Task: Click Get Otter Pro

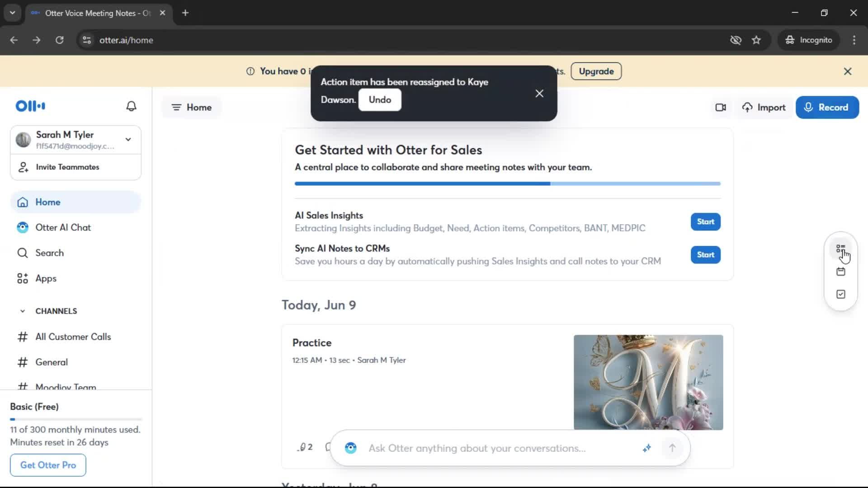Action: 48,465
